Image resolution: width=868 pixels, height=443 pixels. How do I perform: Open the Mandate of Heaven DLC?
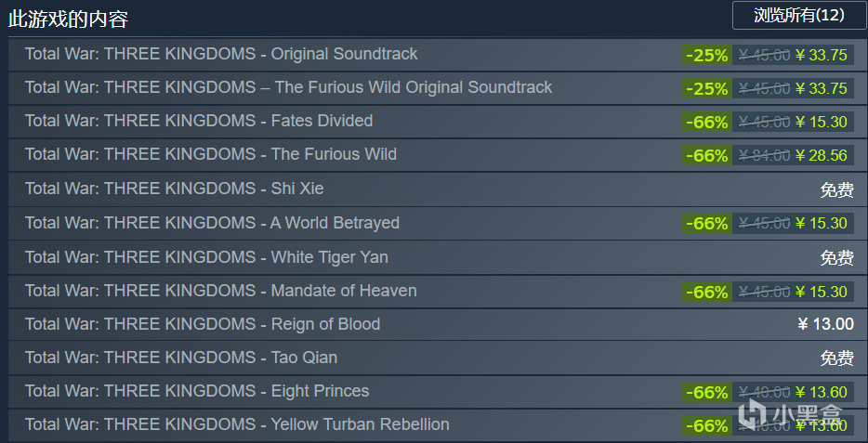click(x=220, y=291)
